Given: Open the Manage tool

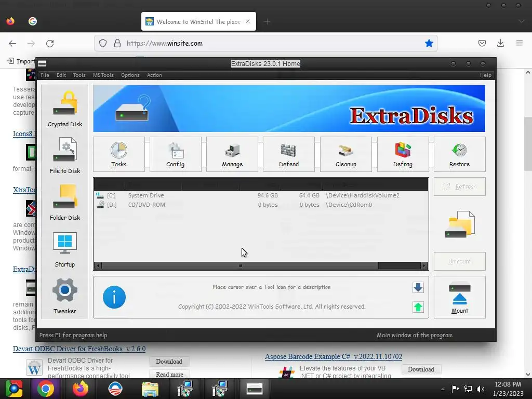Looking at the screenshot, I should click(x=232, y=154).
